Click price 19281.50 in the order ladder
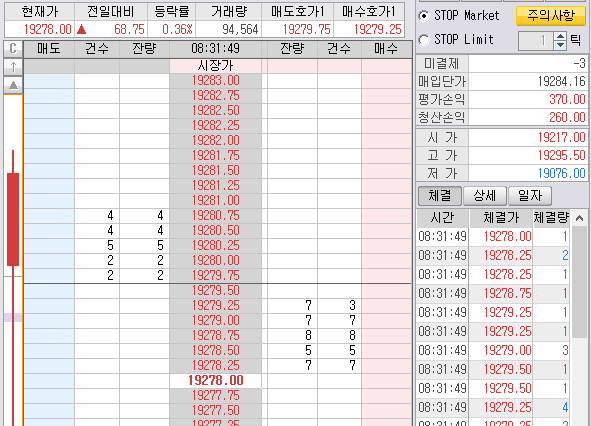Viewport: 591px width, 426px height. pos(215,171)
